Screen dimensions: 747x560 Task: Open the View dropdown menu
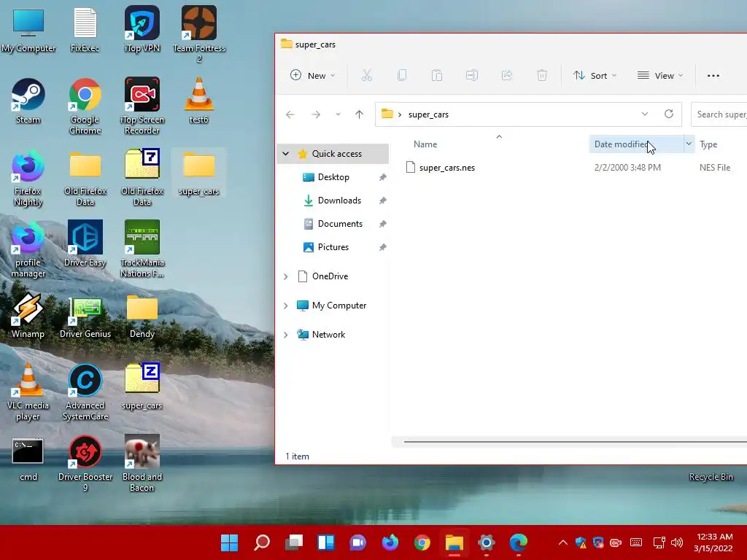tap(660, 75)
